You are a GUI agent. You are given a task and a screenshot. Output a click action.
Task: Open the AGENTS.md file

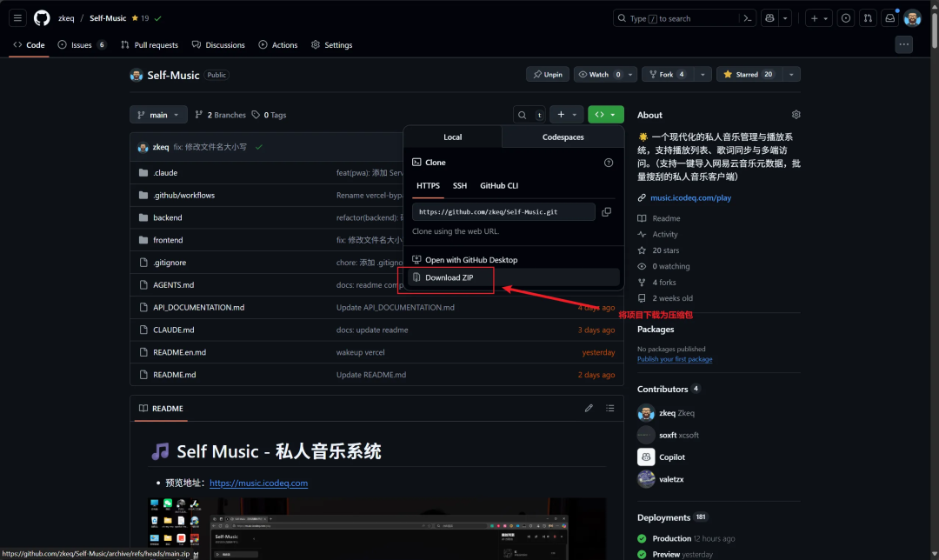coord(174,284)
